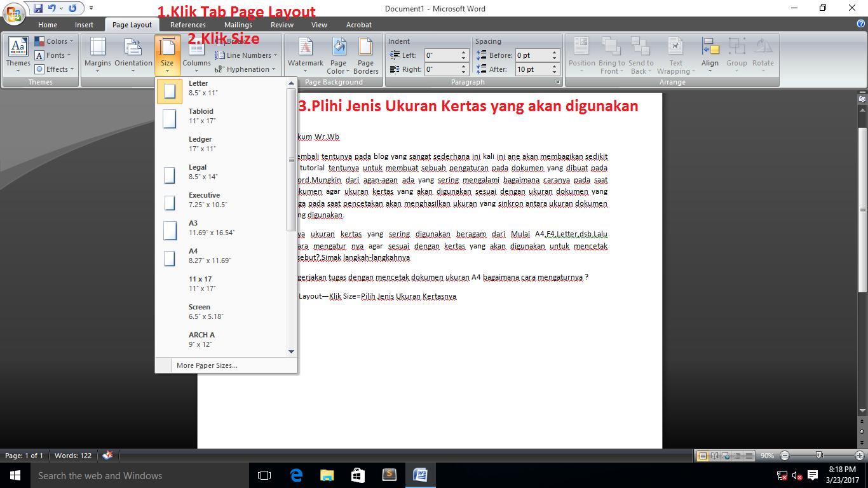Save the document from Quick Access toolbar
868x488 pixels.
38,8
